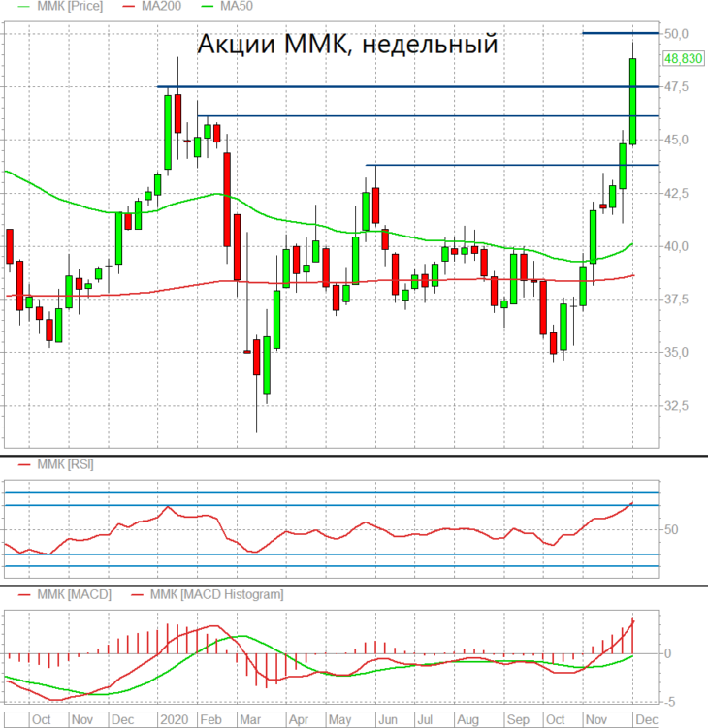Click the MMK [MACD Histogram] legend label
This screenshot has height=728, width=708.
pyautogui.click(x=217, y=595)
